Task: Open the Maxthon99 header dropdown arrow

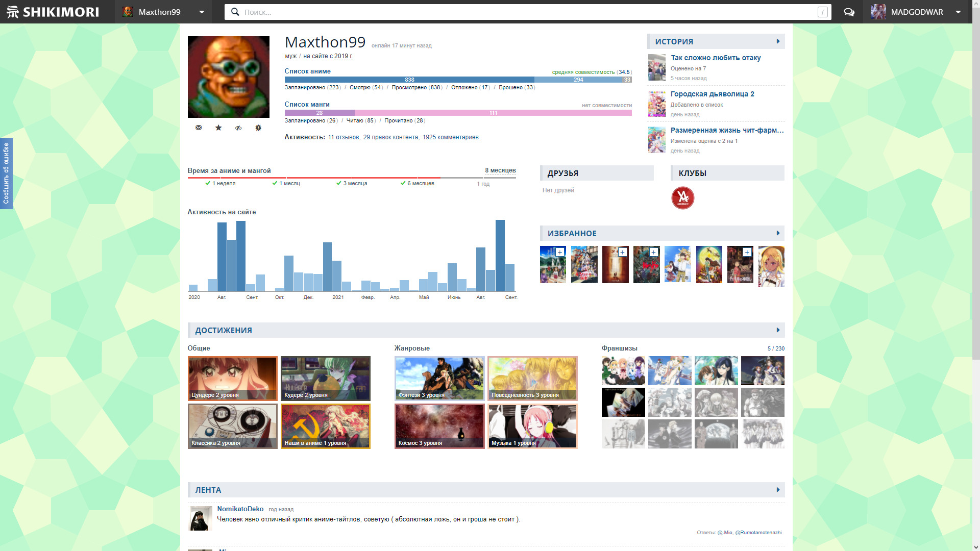Action: 202,12
